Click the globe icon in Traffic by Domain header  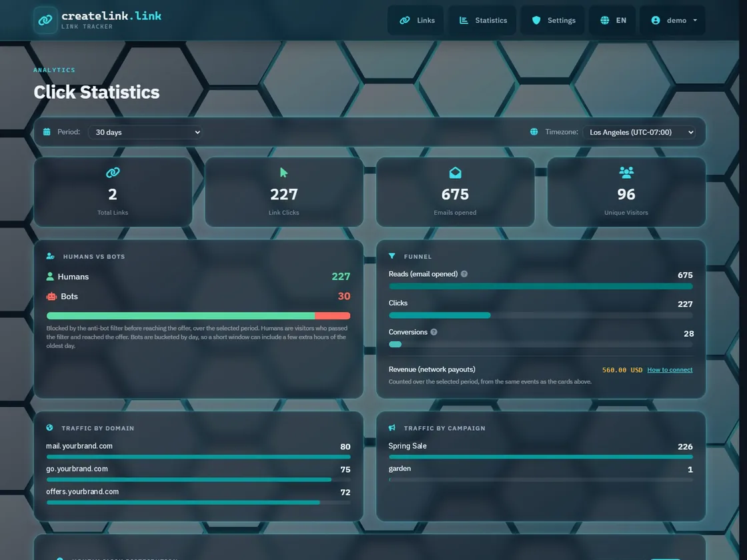(x=49, y=427)
